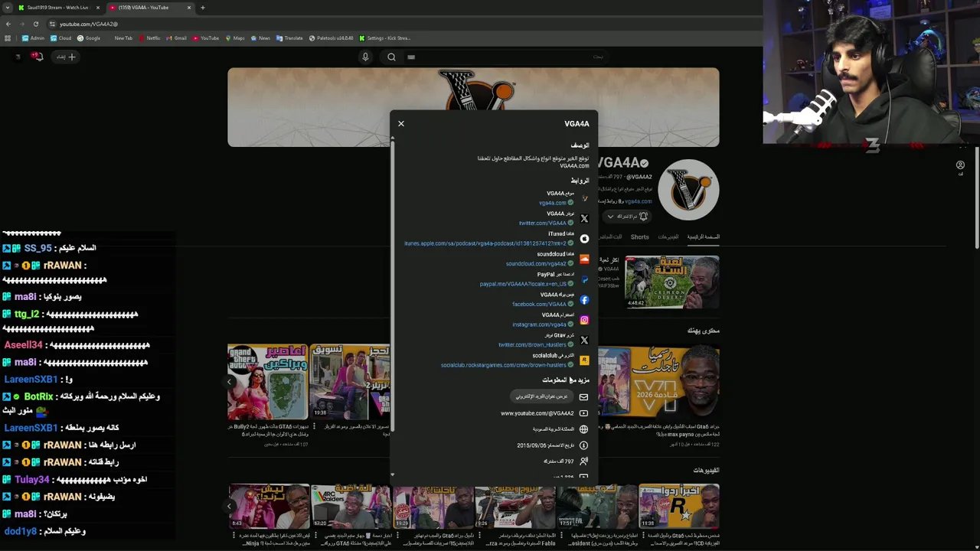Click the Rockstar Social Club icon
The width and height of the screenshot is (980, 551).
(584, 360)
